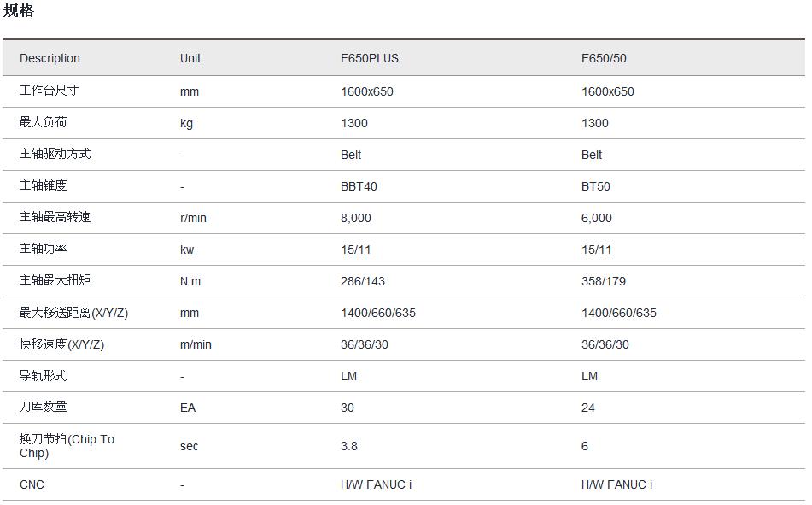
Task: Click 最大移送距离(X/Y/Z) row label
Action: click(x=73, y=313)
